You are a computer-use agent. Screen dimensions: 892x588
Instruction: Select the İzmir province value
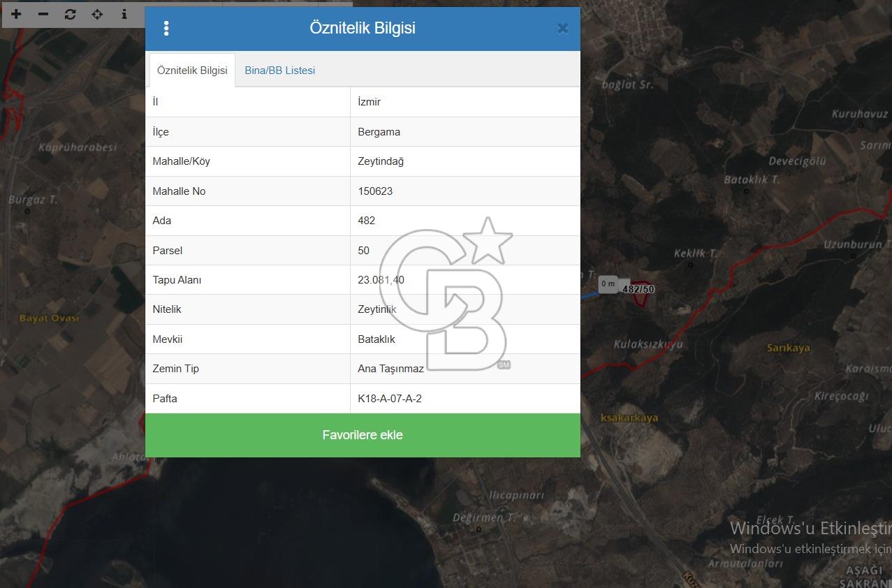pyautogui.click(x=370, y=102)
